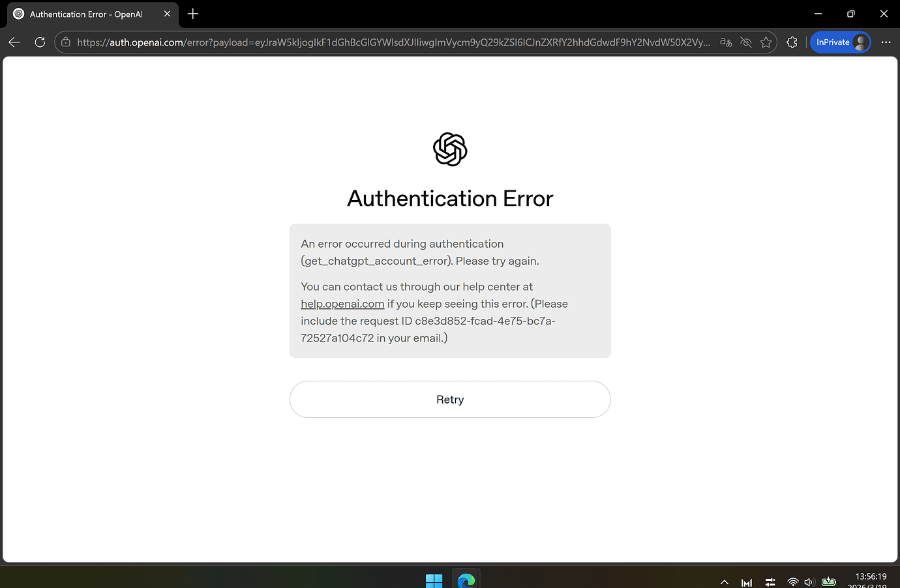Image resolution: width=900 pixels, height=588 pixels.
Task: View site information lock icon
Action: (66, 42)
